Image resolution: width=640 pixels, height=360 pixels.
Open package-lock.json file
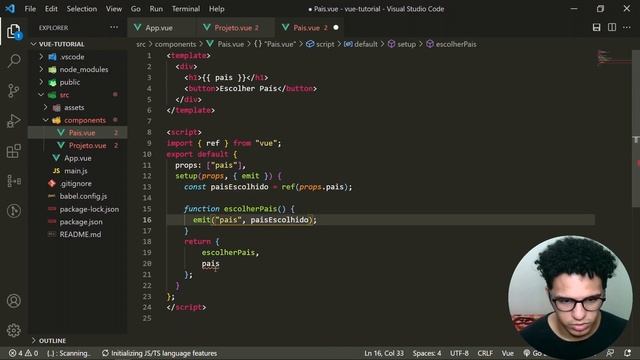(78, 209)
